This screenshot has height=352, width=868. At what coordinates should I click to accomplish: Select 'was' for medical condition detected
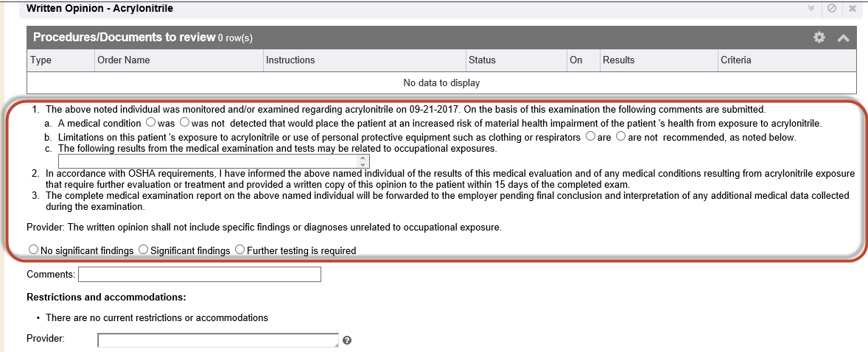150,123
